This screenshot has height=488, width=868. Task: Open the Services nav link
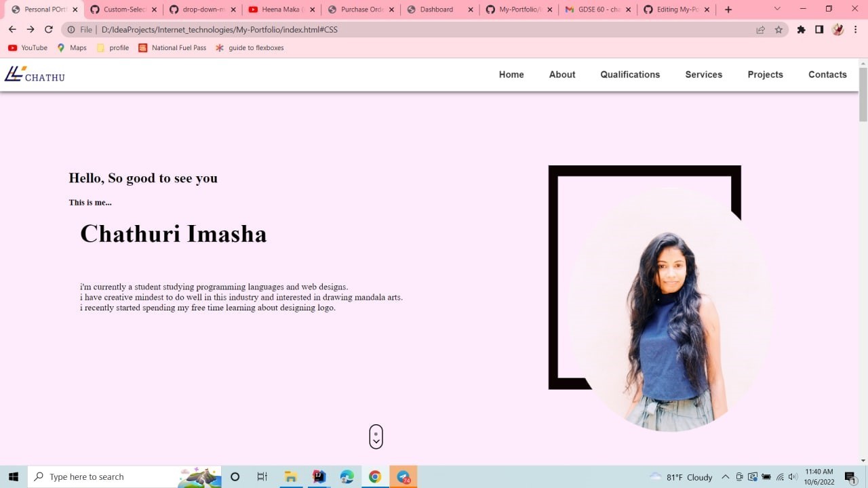pos(704,75)
